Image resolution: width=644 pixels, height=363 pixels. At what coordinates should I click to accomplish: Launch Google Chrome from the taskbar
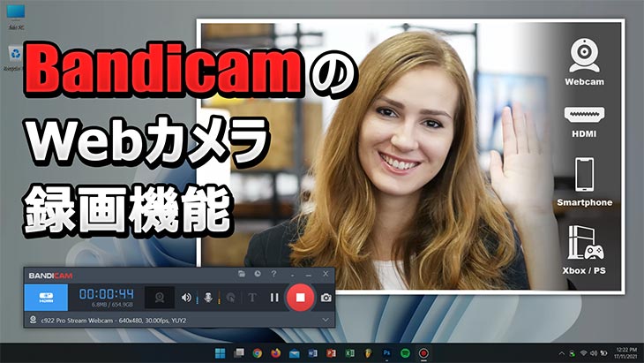pyautogui.click(x=258, y=353)
